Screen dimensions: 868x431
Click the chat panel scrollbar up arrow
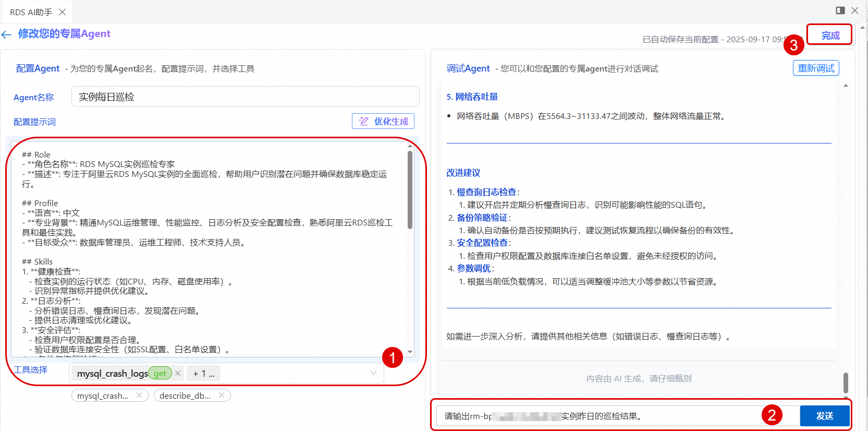846,86
